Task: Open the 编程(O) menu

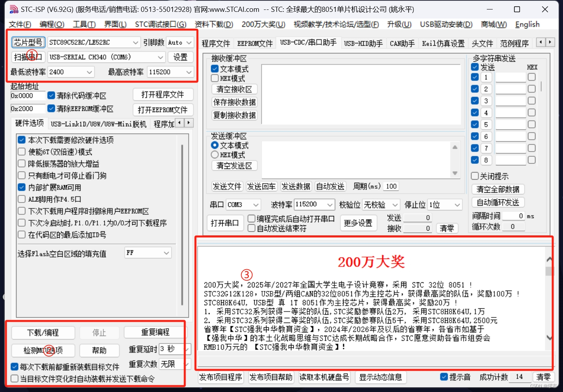Action: (52, 24)
